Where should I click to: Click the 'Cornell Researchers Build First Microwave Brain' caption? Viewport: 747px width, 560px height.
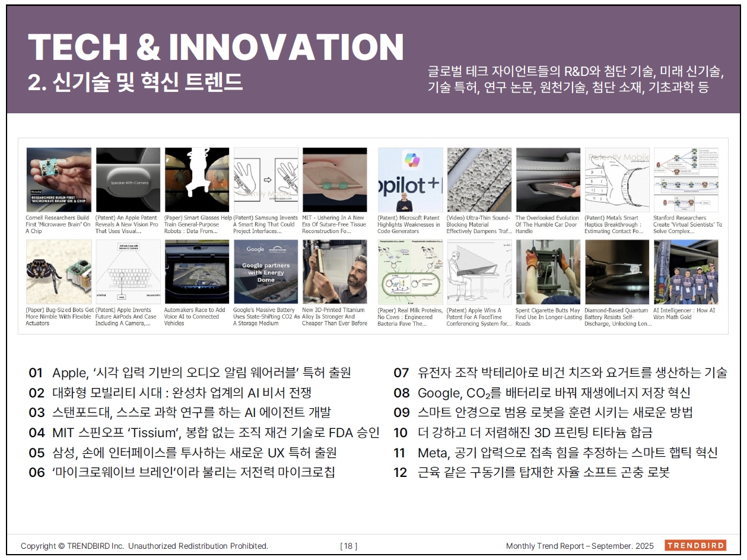coord(58,225)
